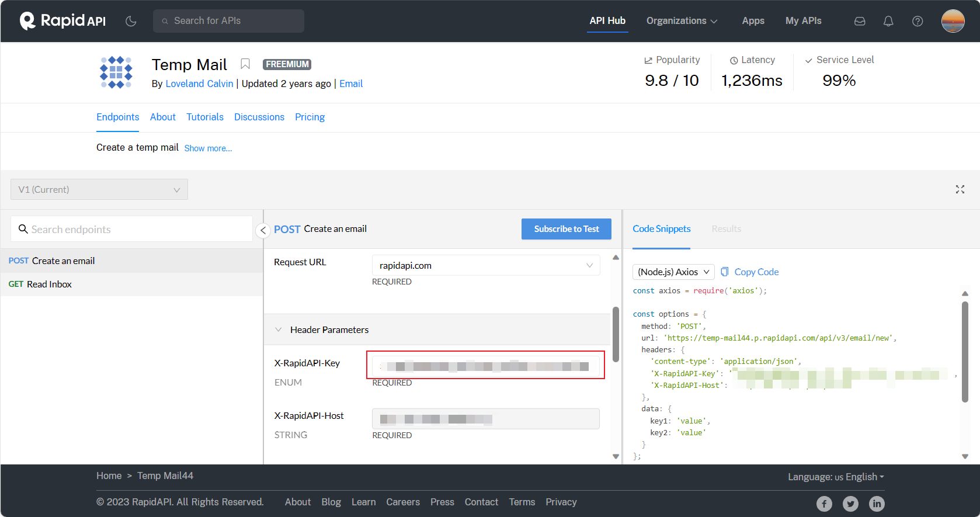
Task: Open the Twitter social icon
Action: tap(850, 504)
